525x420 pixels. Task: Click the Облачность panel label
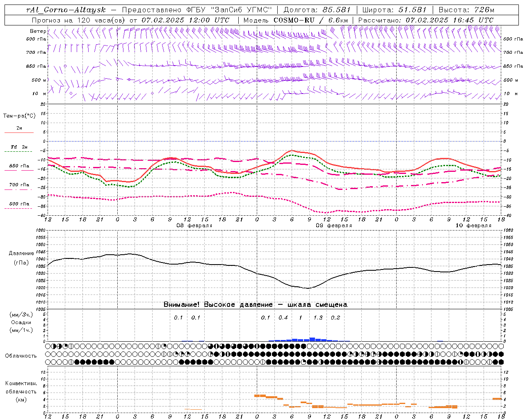(x=21, y=356)
